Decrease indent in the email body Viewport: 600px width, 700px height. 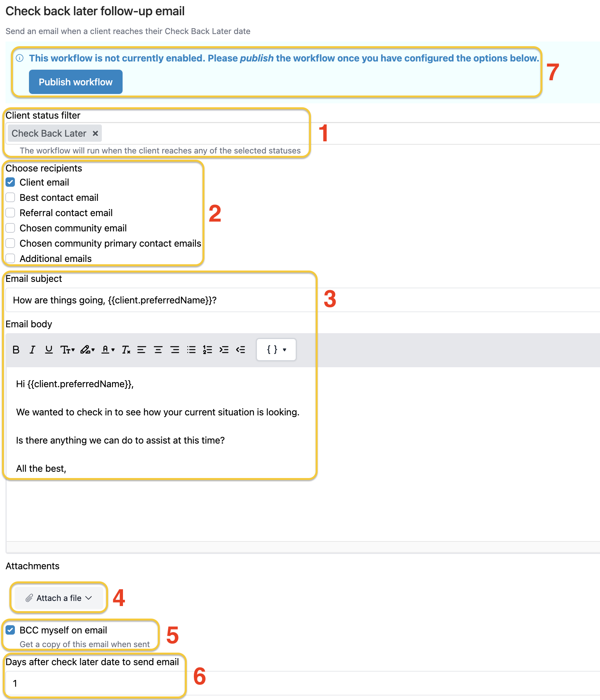tap(240, 350)
